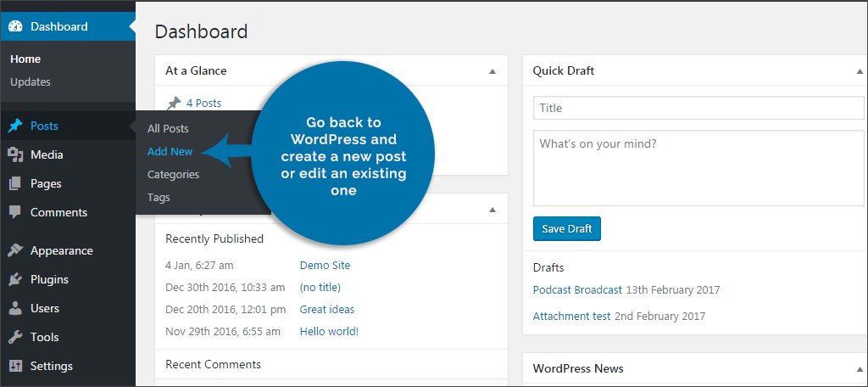Open the Tools menu
Image resolution: width=868 pixels, height=387 pixels.
(68, 337)
